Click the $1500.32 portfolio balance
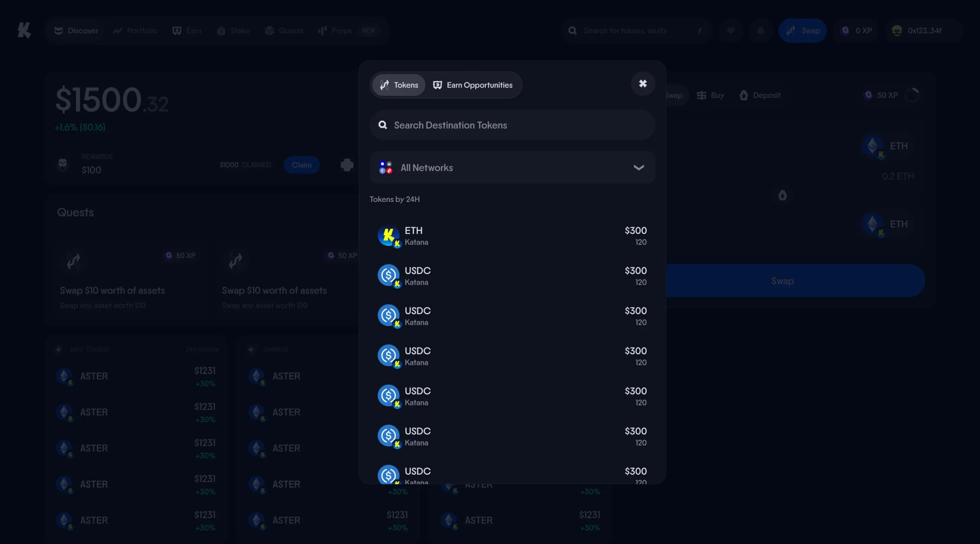This screenshot has height=544, width=980. [112, 100]
